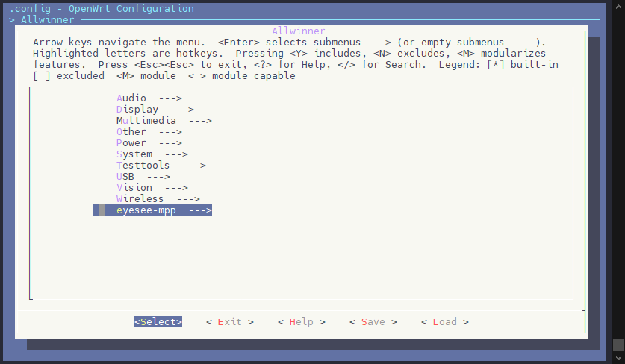Open the USB submenu
Viewport: 625px width, 364px height.
pos(143,176)
